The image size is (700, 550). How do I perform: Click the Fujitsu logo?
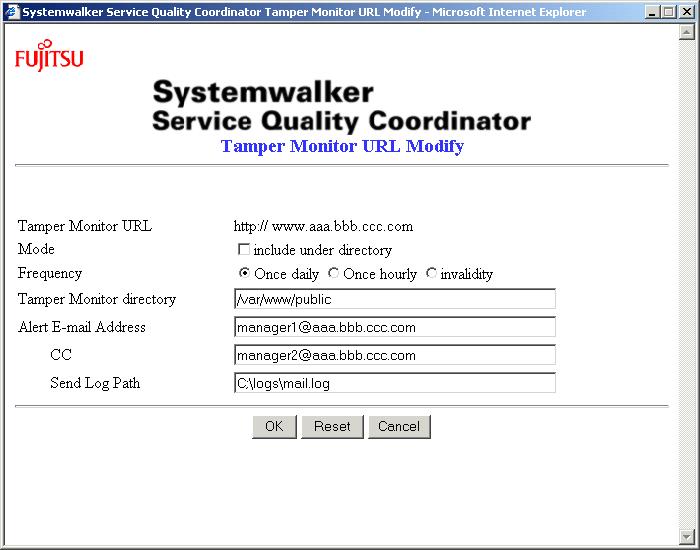49,55
